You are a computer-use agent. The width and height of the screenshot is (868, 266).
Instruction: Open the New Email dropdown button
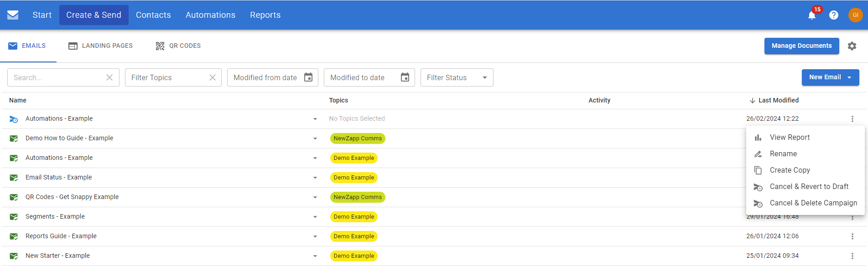coord(830,77)
